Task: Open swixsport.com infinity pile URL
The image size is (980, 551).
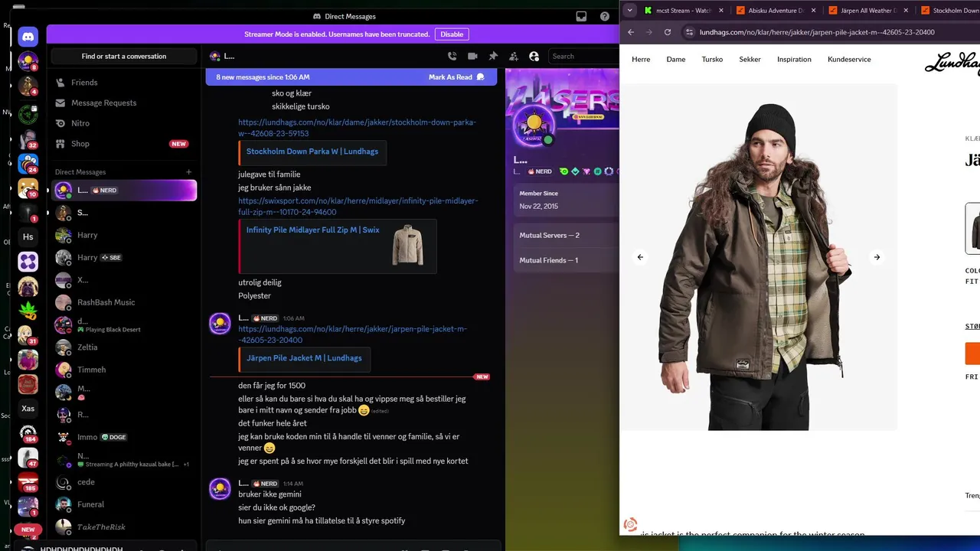Action: (x=358, y=207)
